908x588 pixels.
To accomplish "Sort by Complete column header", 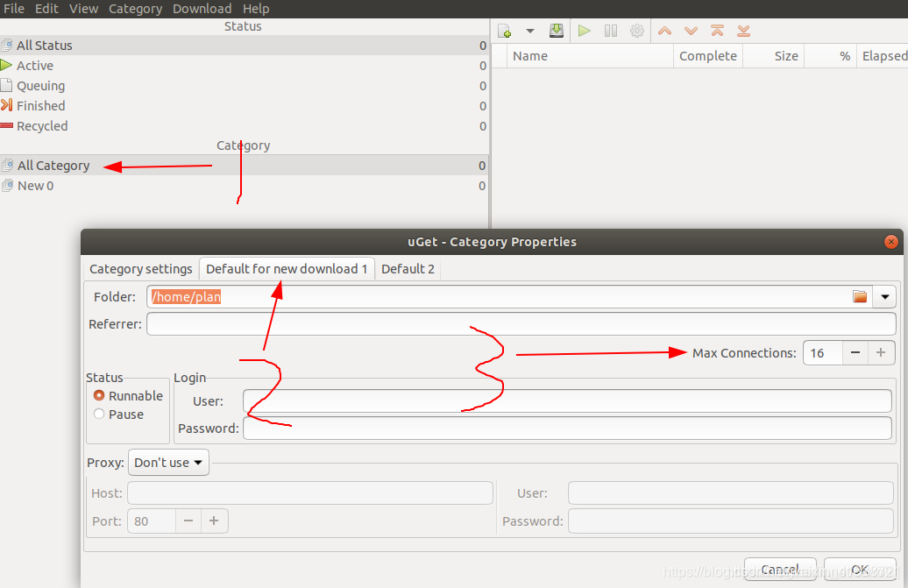I will pos(708,56).
